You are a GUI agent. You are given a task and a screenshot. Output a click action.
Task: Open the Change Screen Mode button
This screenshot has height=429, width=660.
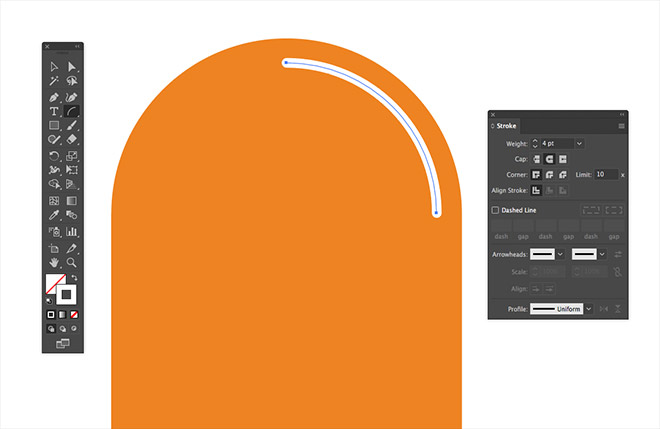pyautogui.click(x=63, y=344)
